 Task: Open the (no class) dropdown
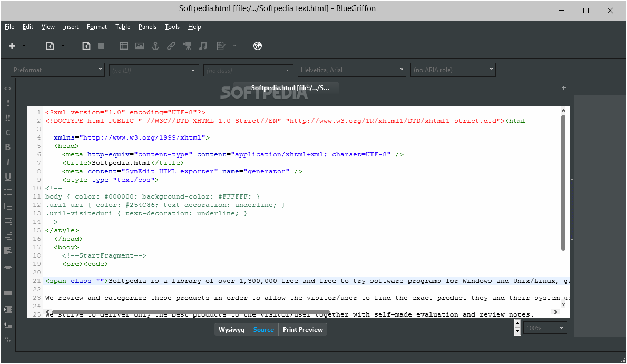coord(248,71)
